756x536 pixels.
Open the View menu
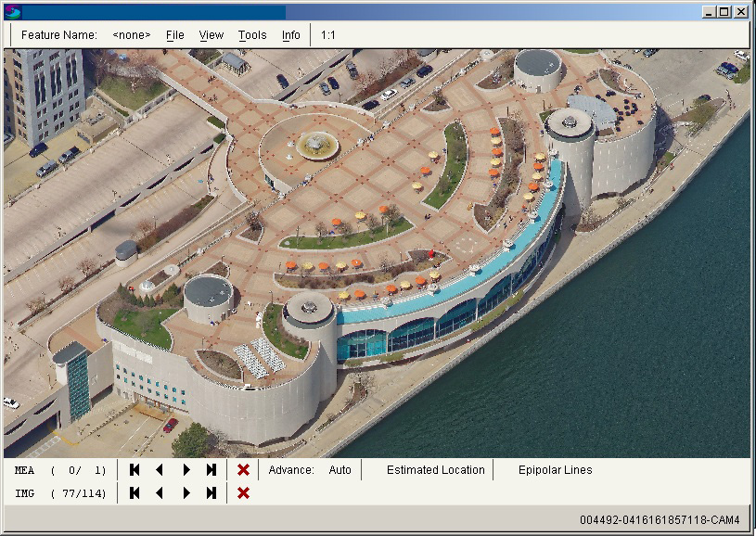(x=211, y=35)
